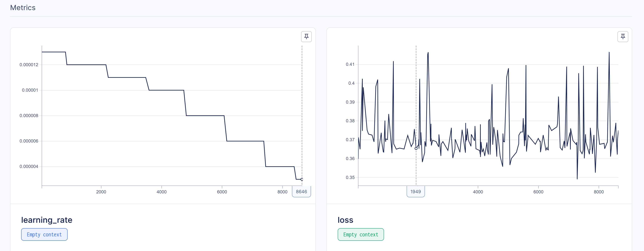This screenshot has width=644, height=251.
Task: Click 4000 x-axis tick on learning_rate chart
Action: pos(162,192)
